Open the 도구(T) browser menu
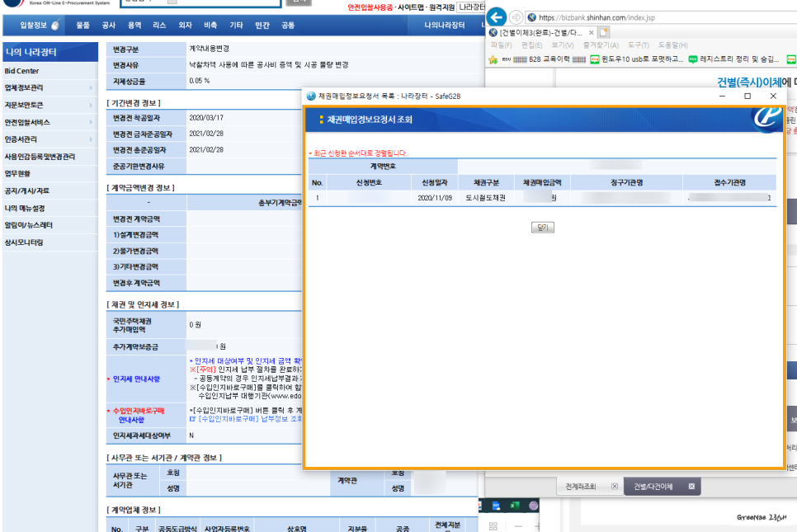 (x=639, y=45)
